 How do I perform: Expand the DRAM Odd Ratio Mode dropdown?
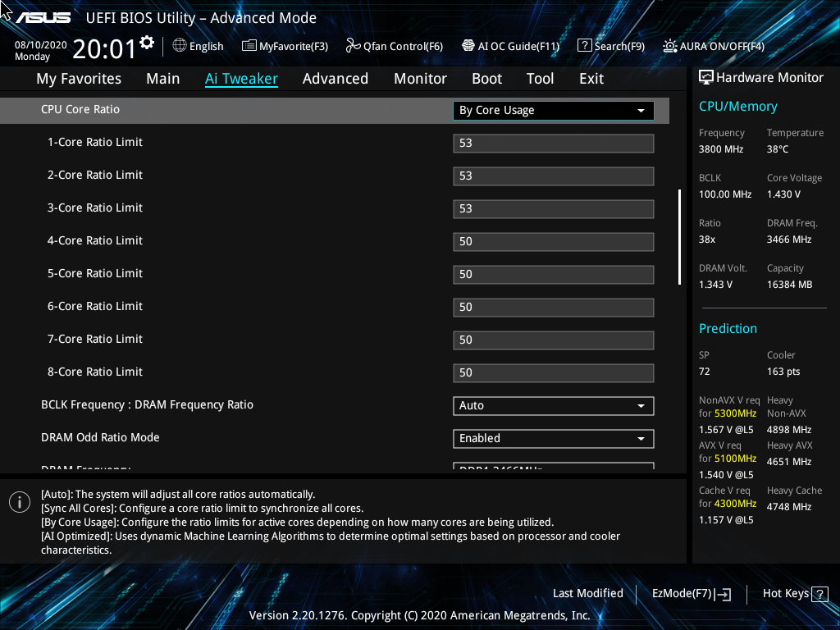click(641, 438)
